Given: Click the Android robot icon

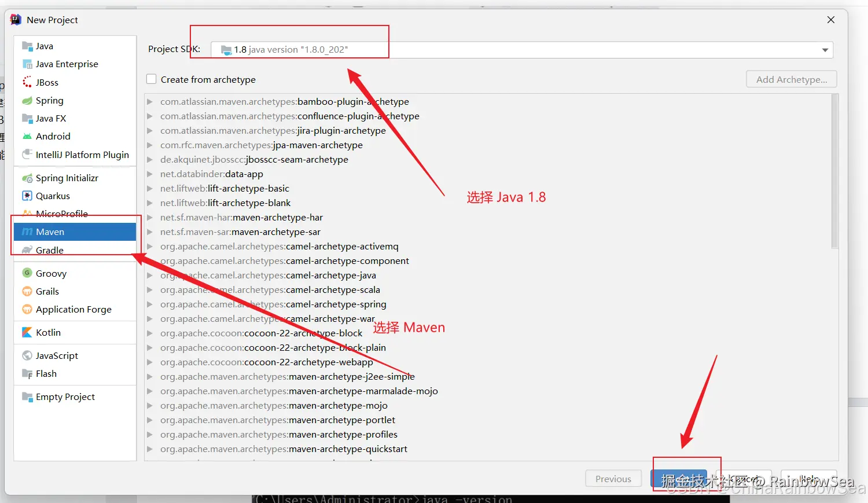Looking at the screenshot, I should click(27, 137).
